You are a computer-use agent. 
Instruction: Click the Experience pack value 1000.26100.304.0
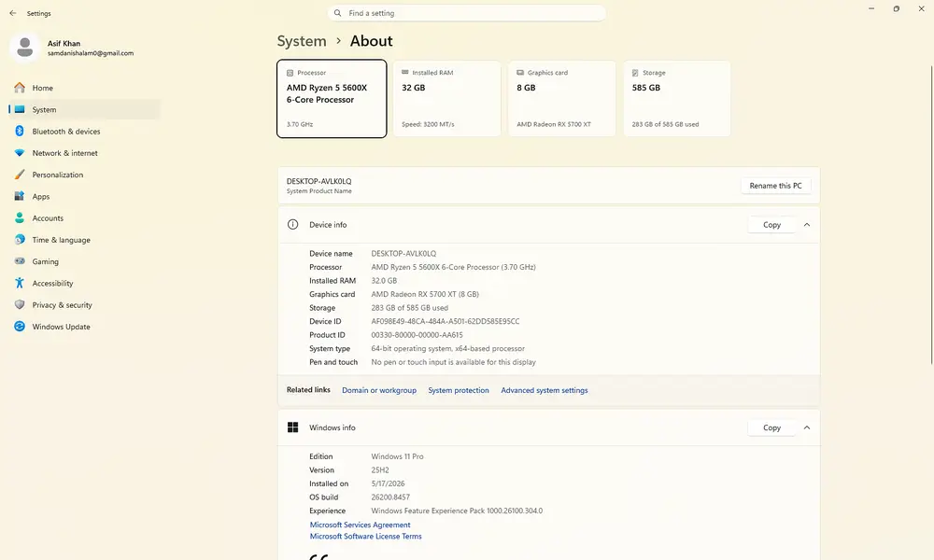pos(457,511)
